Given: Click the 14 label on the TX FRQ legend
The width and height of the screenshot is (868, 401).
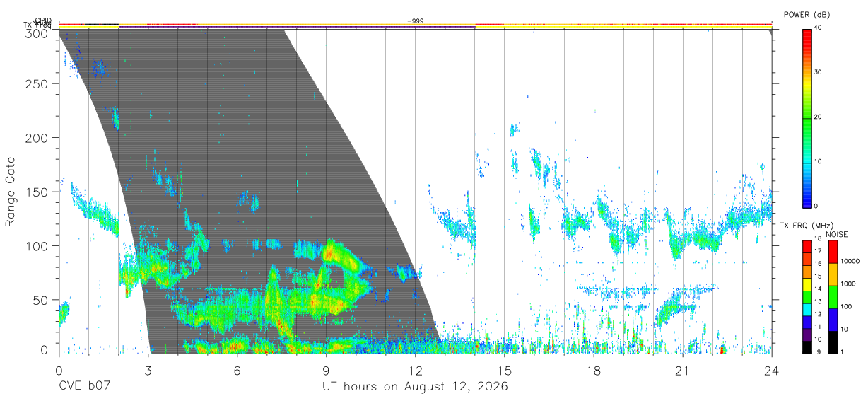Looking at the screenshot, I should 818,289.
